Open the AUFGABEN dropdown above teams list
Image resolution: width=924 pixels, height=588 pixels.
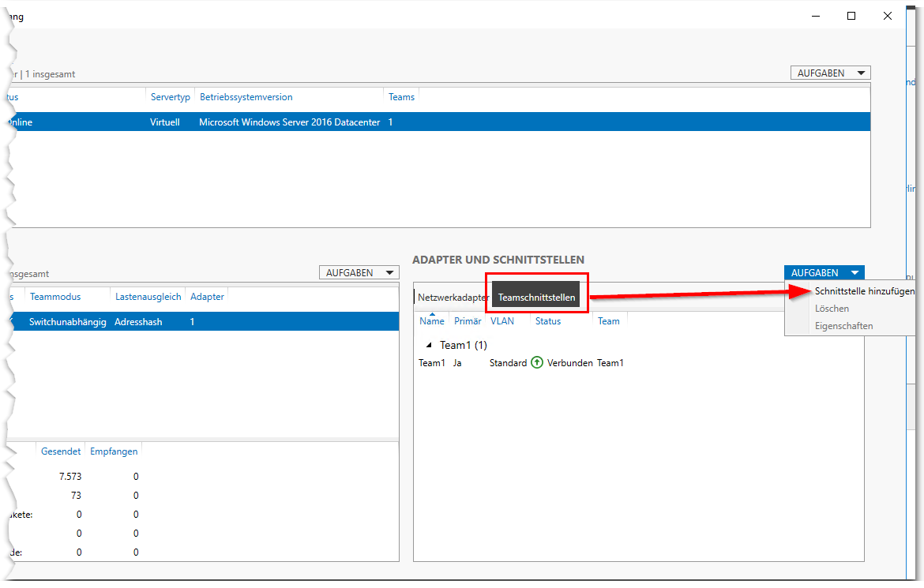click(x=358, y=272)
